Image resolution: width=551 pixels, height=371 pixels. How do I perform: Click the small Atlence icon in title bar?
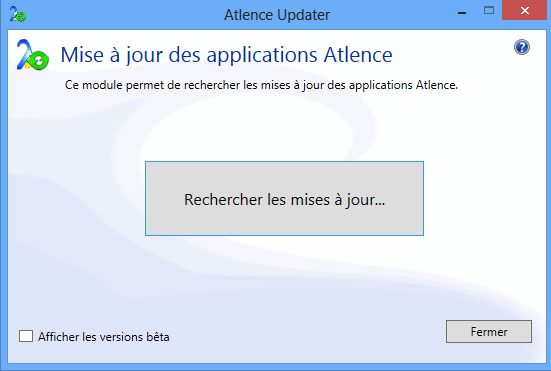(18, 14)
